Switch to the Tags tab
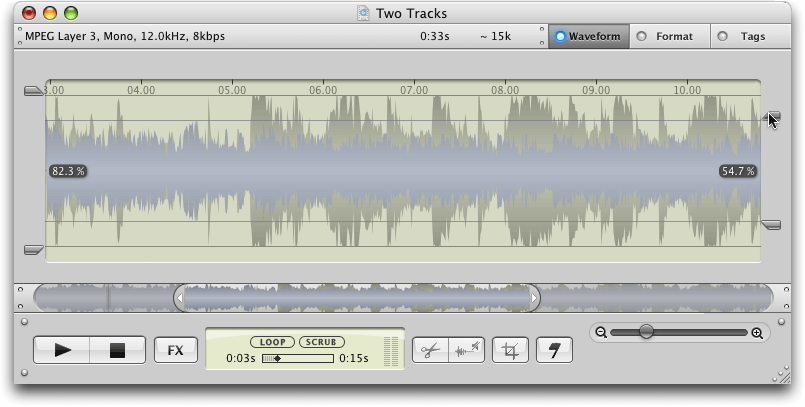This screenshot has width=805, height=407. pyautogui.click(x=751, y=36)
